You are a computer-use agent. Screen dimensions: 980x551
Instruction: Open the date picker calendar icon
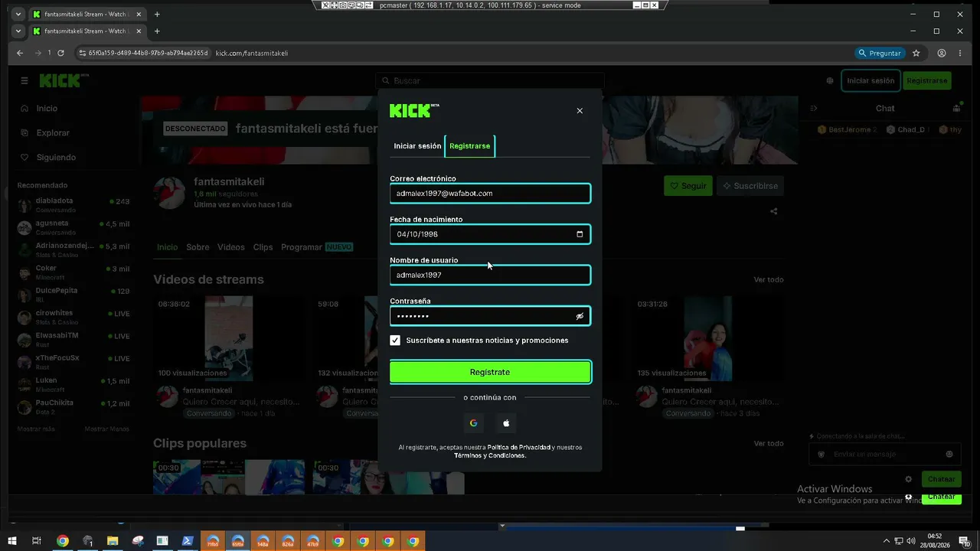tap(580, 234)
